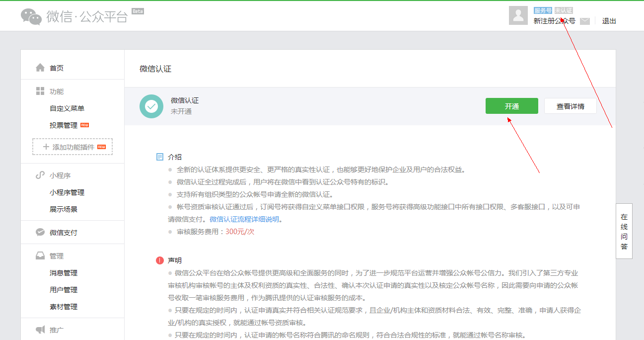Click the red 声明 exclamation icon
The height and width of the screenshot is (340, 644).
coord(160,260)
